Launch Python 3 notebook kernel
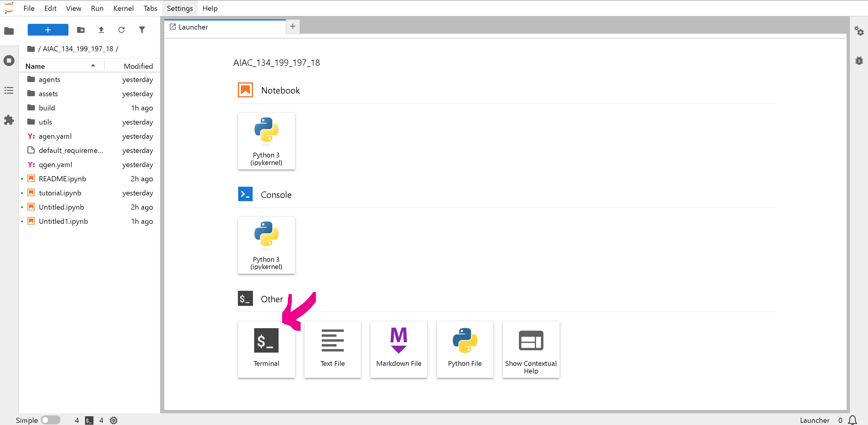Image resolution: width=868 pixels, height=425 pixels. click(x=266, y=141)
